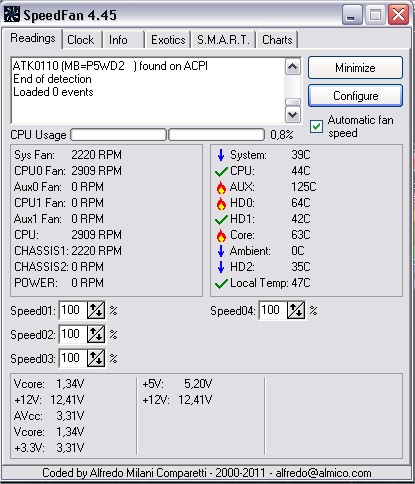Show the Charts tab
The width and height of the screenshot is (415, 484).
point(277,40)
